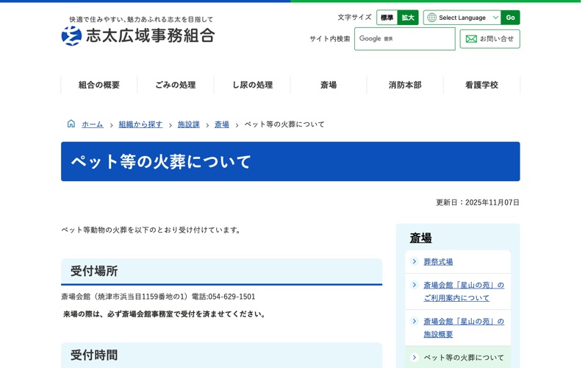The image size is (588, 368).
Task: Go to 施設課 breadcrumb link
Action: coord(189,124)
